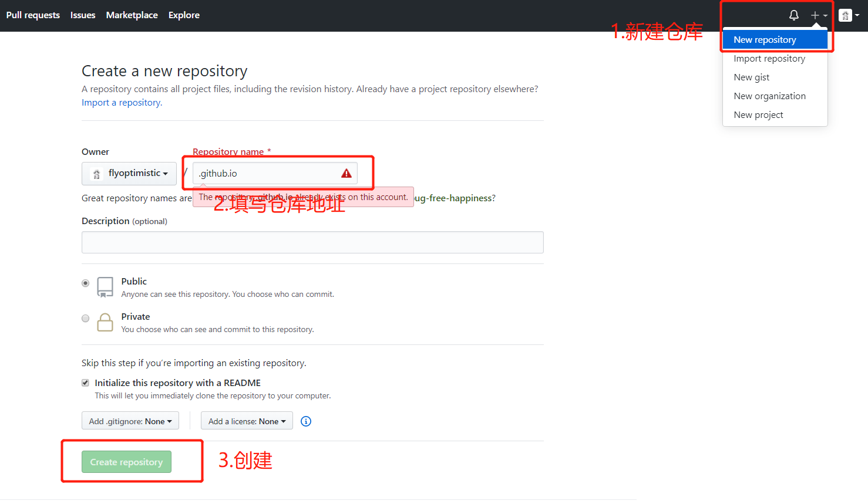Click the license info icon
This screenshot has height=504, width=868.
tap(306, 421)
